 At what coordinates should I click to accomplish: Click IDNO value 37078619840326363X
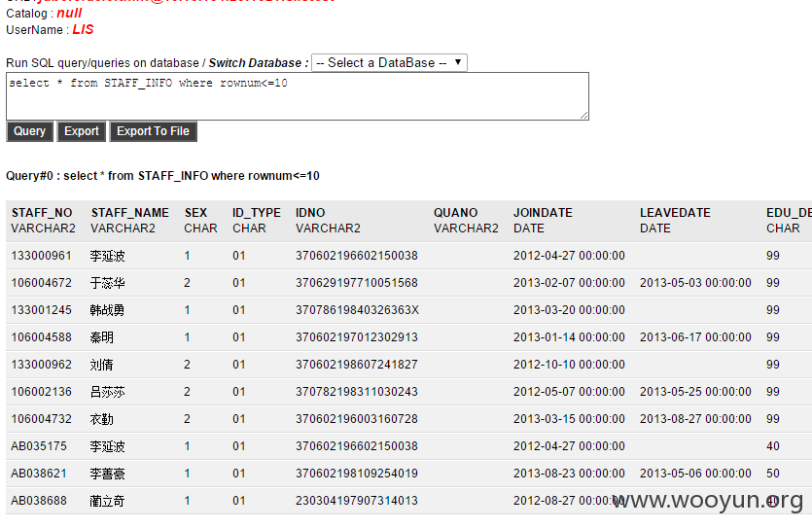[357, 310]
